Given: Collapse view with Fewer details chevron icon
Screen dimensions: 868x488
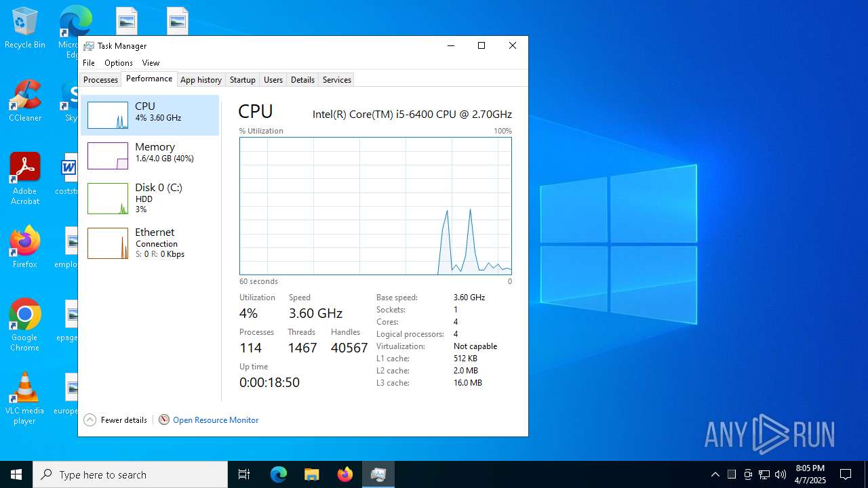Looking at the screenshot, I should click(x=90, y=420).
